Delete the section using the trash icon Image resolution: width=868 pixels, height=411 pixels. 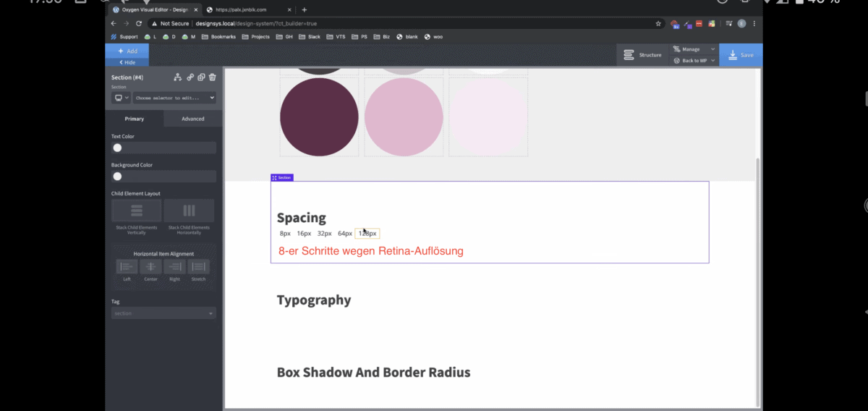click(212, 77)
